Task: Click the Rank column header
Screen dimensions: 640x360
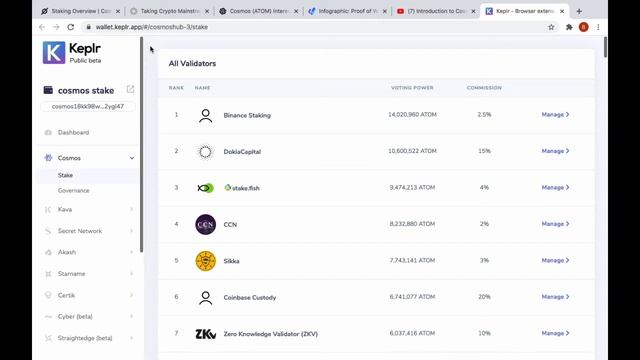Action: (x=176, y=88)
